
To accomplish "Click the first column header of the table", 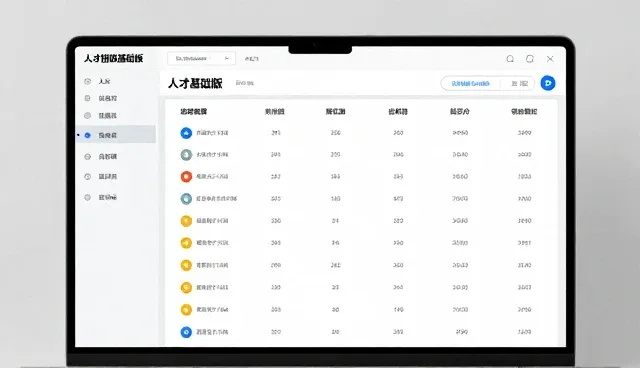I will pos(194,111).
